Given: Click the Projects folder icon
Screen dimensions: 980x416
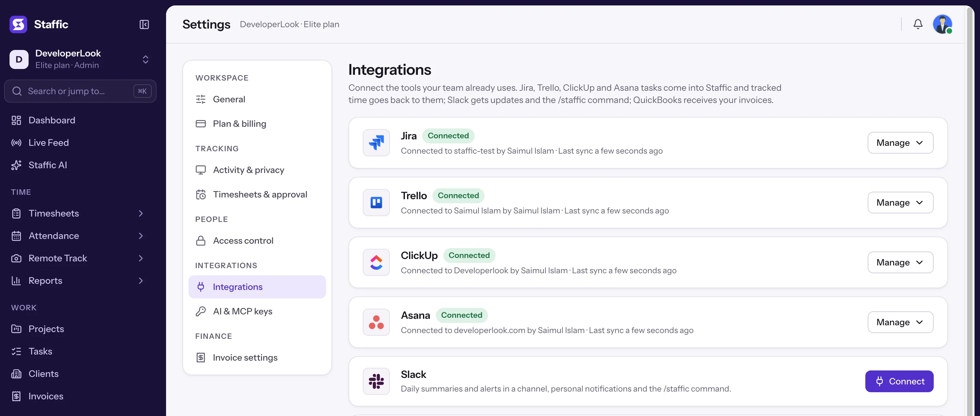Looking at the screenshot, I should [16, 329].
